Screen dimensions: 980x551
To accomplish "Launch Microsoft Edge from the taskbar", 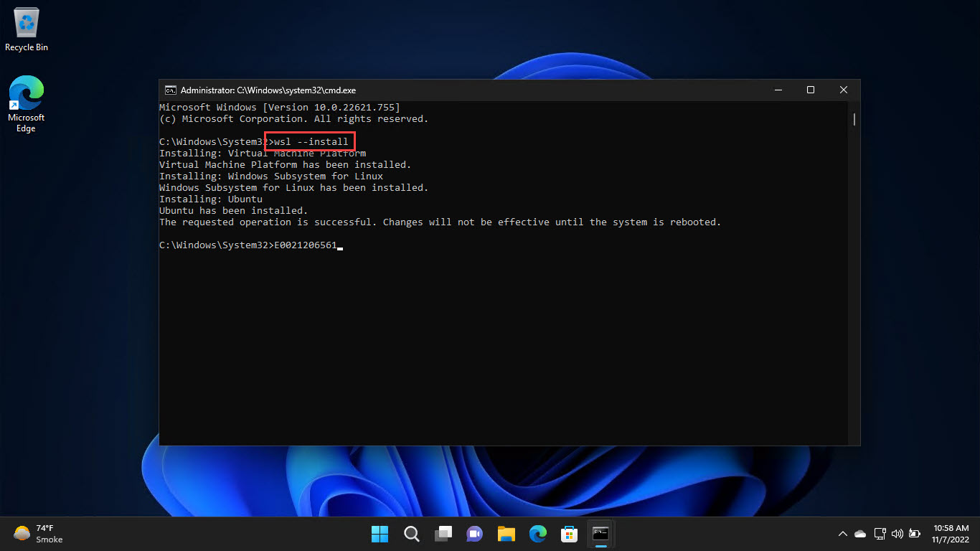I will pos(537,534).
